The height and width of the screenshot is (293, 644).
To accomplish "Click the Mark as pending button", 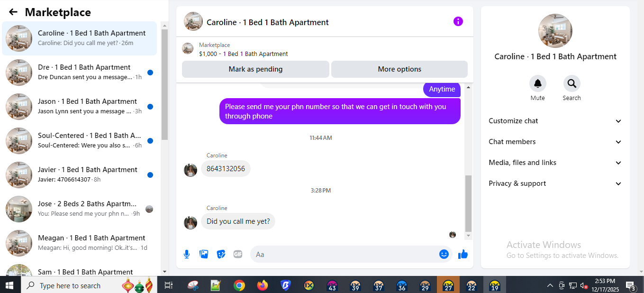I will 255,69.
